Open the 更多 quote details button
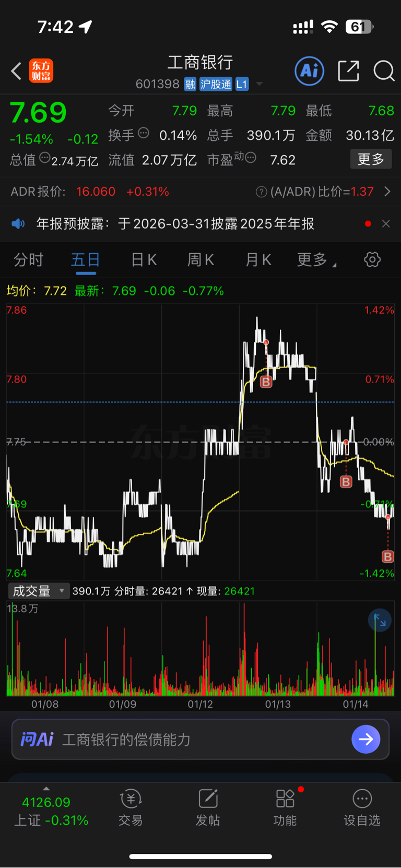 pyautogui.click(x=371, y=159)
